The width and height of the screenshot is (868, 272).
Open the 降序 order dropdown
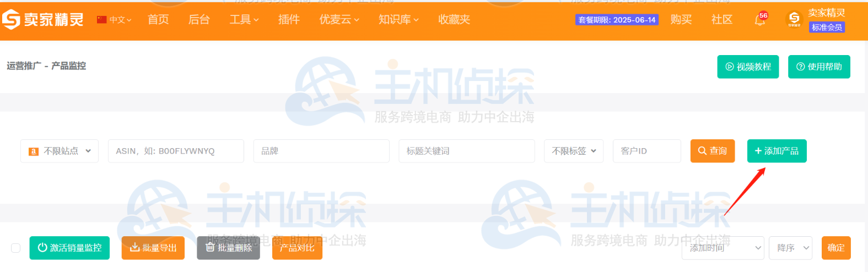coord(791,248)
